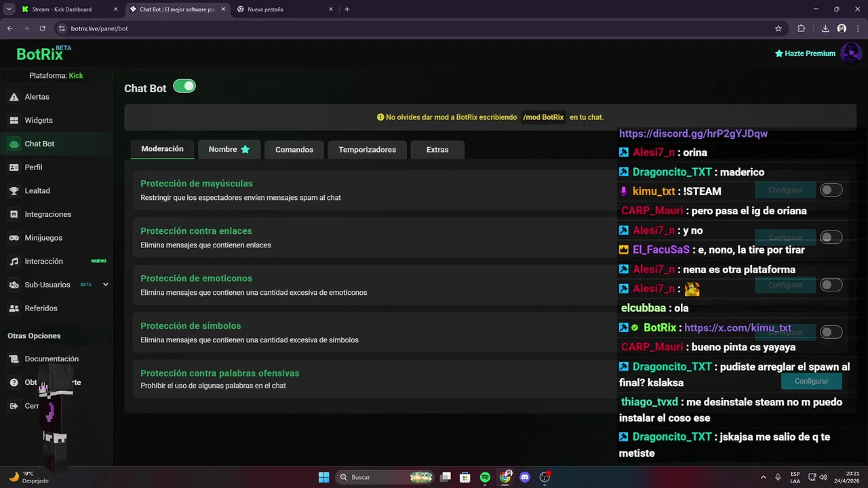Open the weather widget 19°C Despejado
Image resolution: width=868 pixels, height=488 pixels.
(x=30, y=477)
